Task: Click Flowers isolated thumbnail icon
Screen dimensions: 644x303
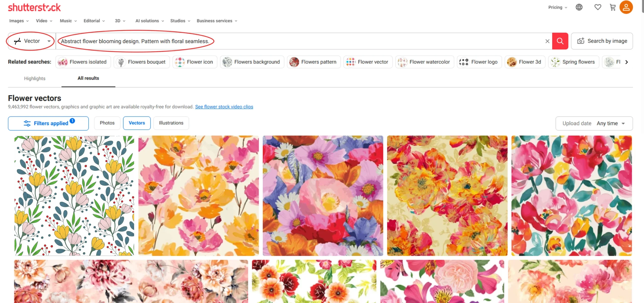Action: (x=63, y=62)
